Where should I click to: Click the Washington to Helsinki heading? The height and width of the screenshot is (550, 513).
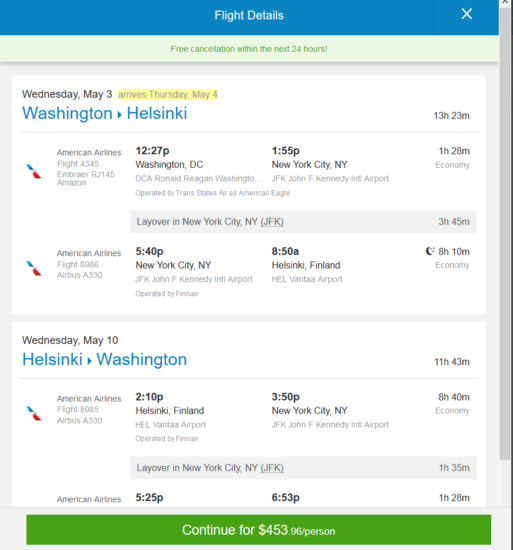point(104,113)
